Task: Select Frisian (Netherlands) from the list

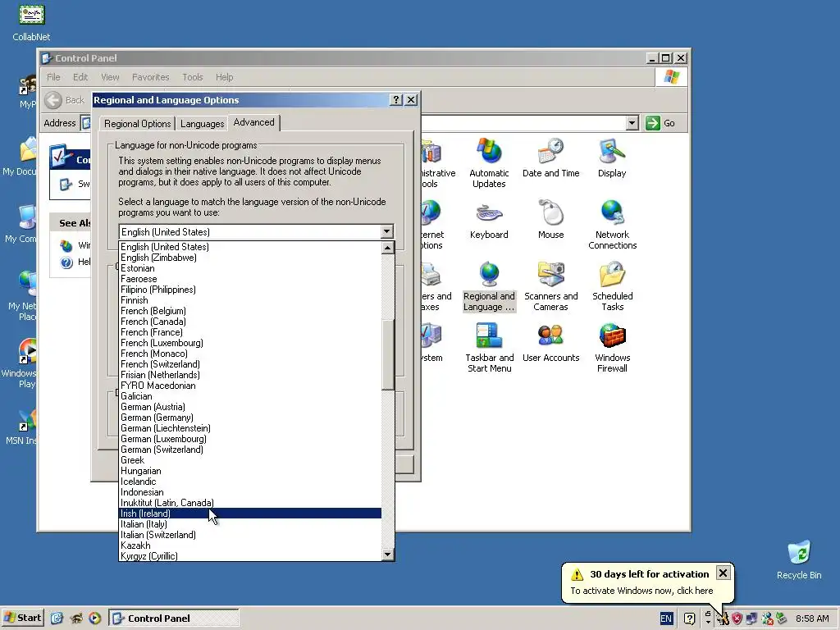Action: pos(250,375)
